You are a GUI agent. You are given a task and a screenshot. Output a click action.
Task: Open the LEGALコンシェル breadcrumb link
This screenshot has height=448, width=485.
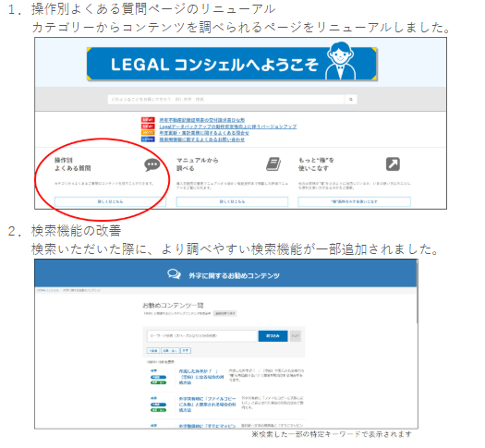(x=48, y=290)
